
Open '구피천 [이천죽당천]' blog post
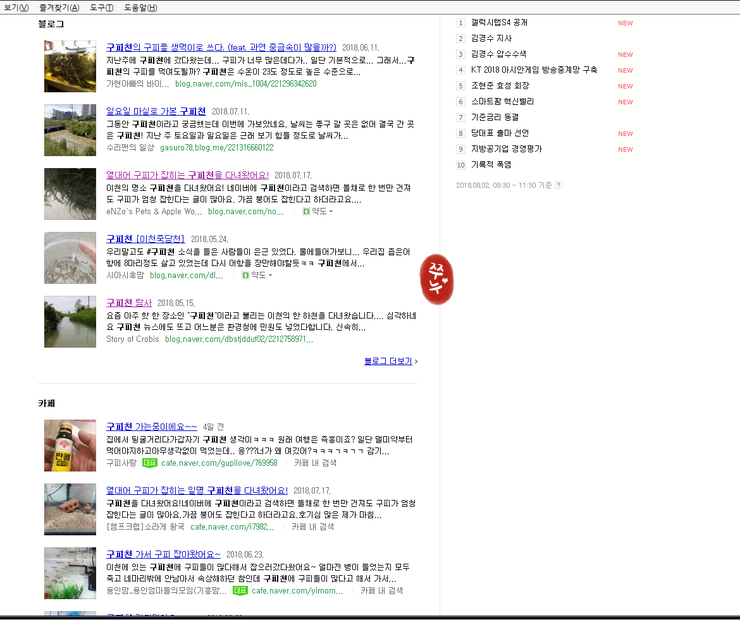(x=145, y=239)
